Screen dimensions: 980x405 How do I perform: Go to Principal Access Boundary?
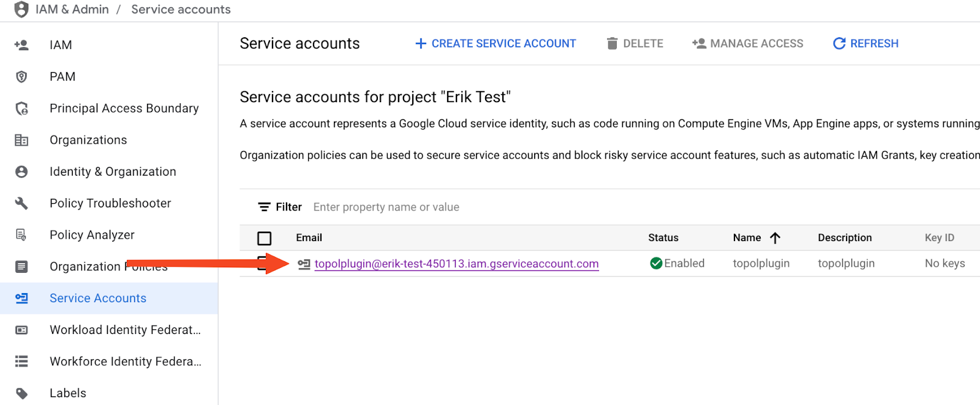[x=124, y=108]
